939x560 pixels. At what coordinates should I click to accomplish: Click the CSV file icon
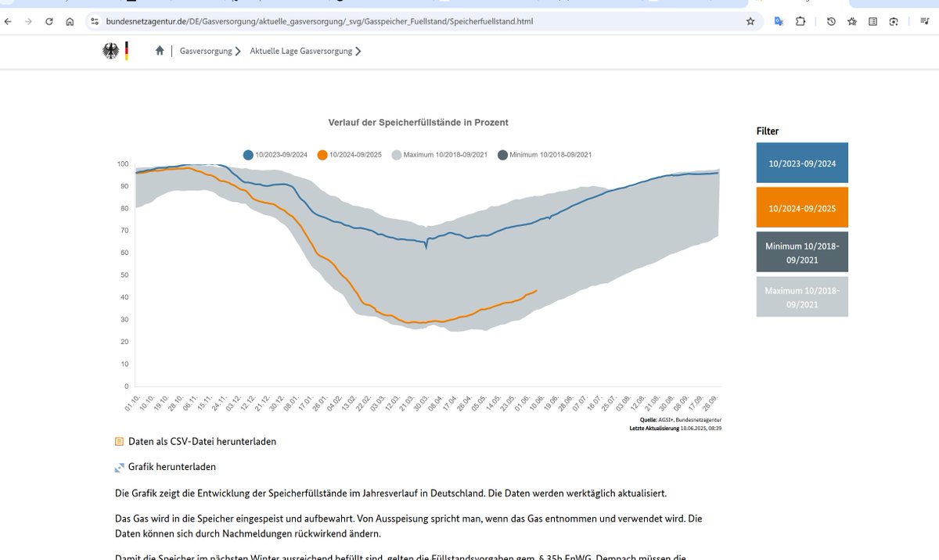119,441
